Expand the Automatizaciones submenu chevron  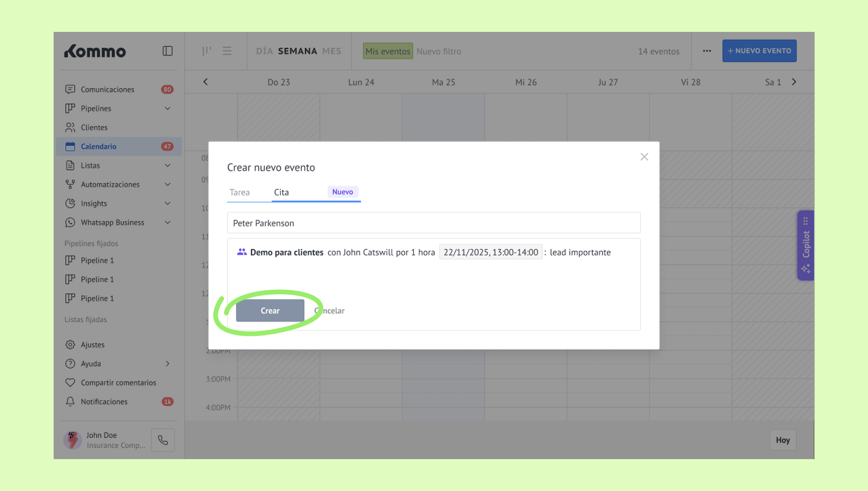(168, 185)
